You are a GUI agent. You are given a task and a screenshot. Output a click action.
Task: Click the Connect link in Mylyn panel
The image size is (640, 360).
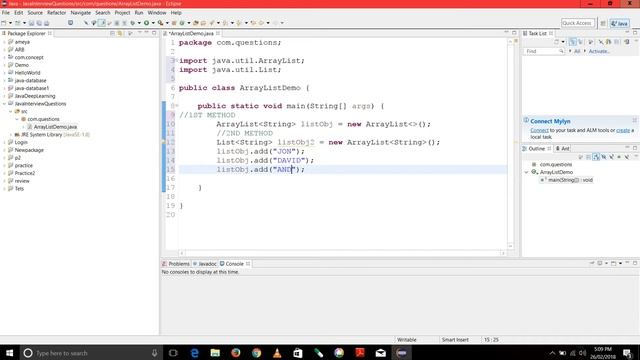click(x=539, y=130)
